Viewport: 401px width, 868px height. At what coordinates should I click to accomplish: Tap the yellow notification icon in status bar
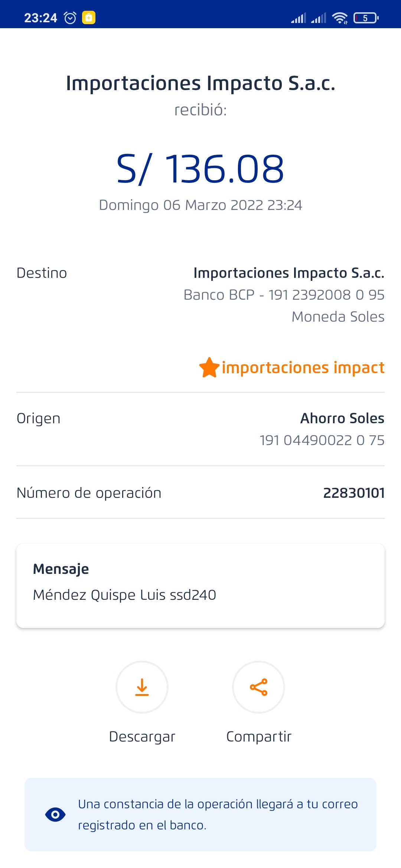(89, 17)
